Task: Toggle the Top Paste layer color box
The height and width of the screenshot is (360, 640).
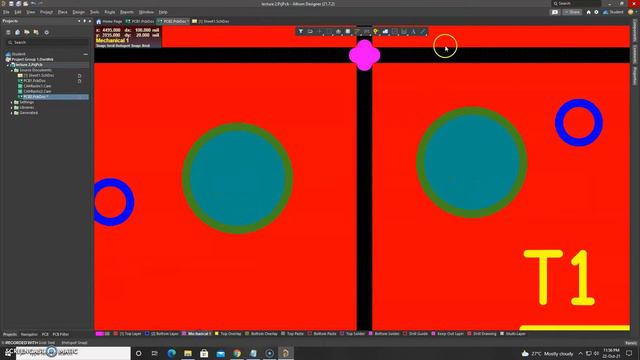Action: [x=283, y=334]
